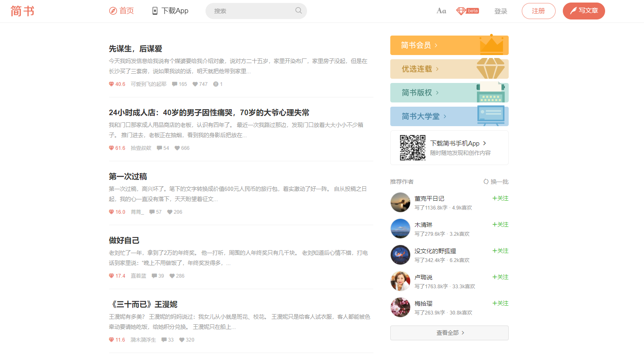Toggle follow for author 木清琳
Screen dimensions: 644x356
(500, 224)
